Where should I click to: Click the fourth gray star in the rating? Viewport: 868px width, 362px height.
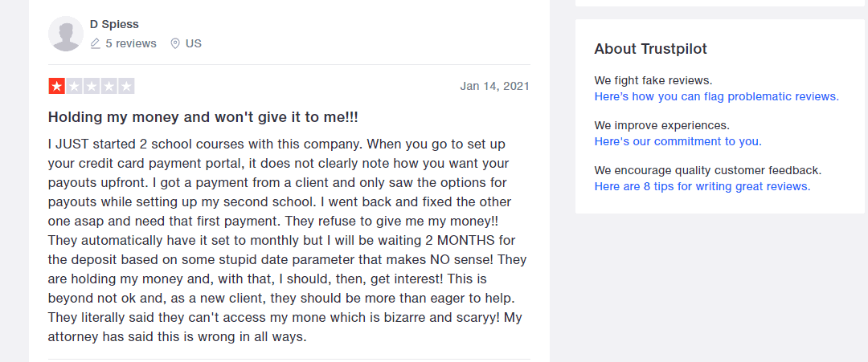click(108, 87)
